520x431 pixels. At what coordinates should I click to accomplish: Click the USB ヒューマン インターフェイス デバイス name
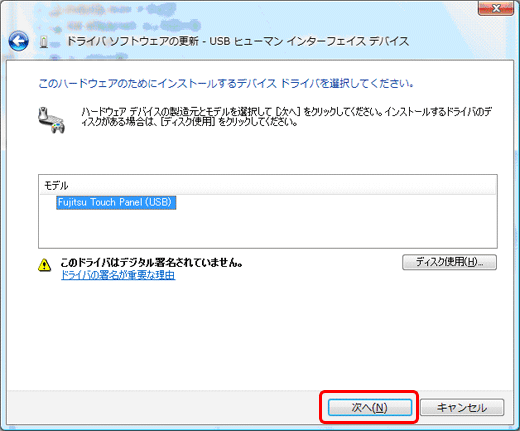point(309,41)
